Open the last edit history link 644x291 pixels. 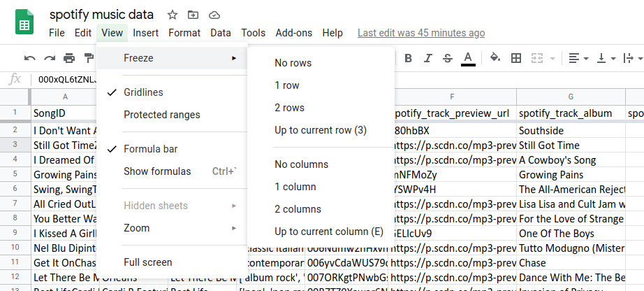click(420, 33)
